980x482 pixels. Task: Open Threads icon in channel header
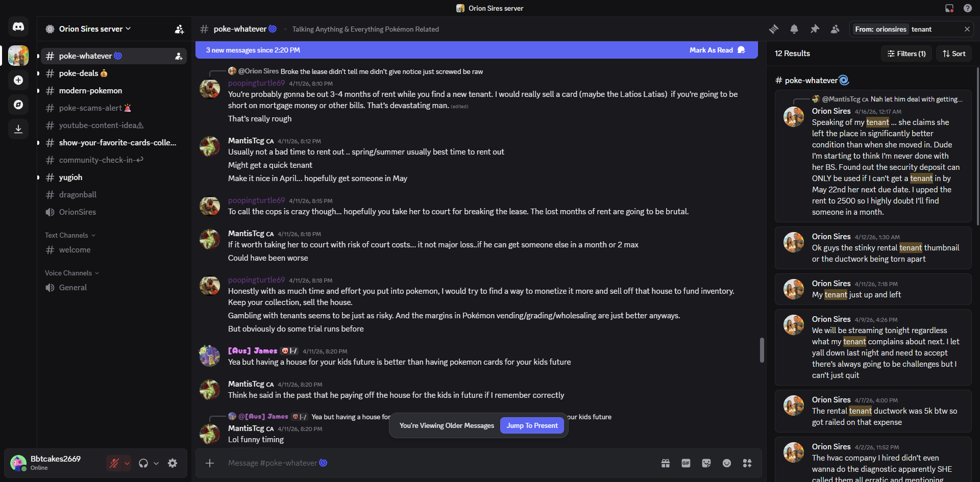coord(774,29)
